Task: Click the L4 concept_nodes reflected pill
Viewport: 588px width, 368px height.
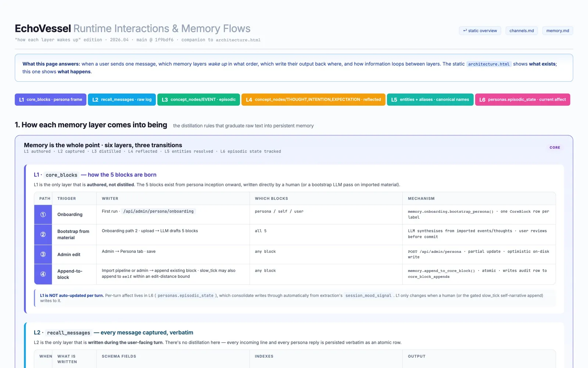Action: point(313,99)
